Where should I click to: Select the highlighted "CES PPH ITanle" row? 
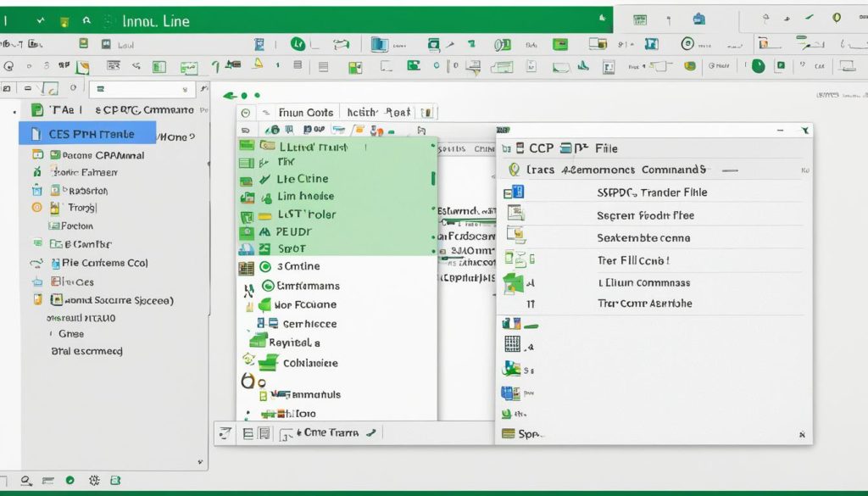point(87,134)
